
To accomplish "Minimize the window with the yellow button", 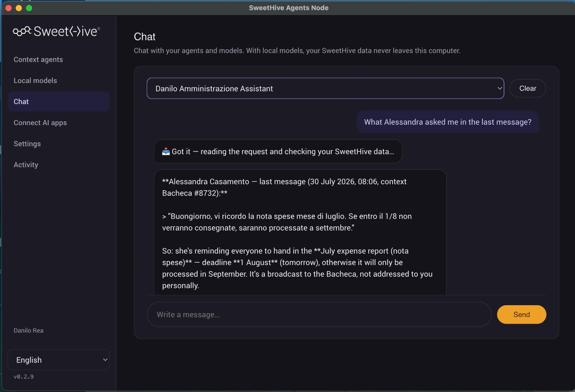I will pos(19,8).
